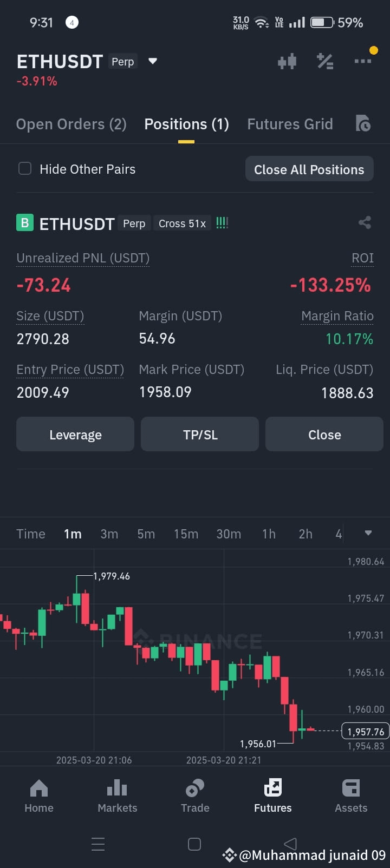
Task: Select the Positions (1) tab
Action: pyautogui.click(x=186, y=124)
